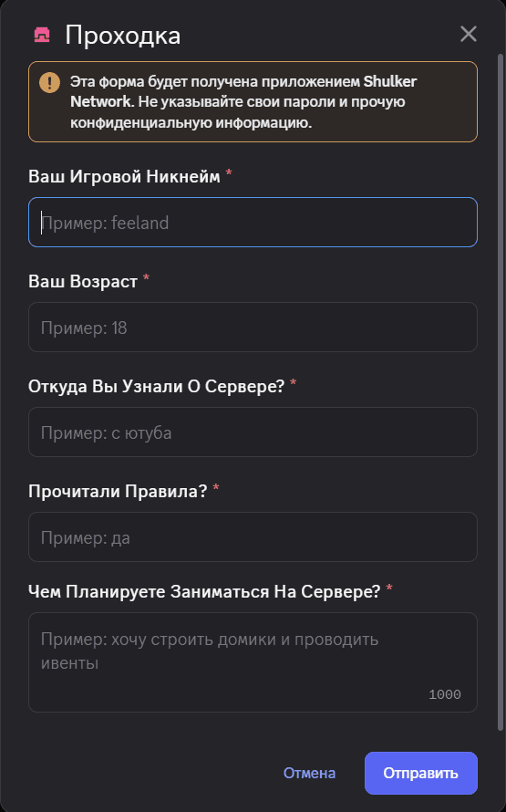Click the 1000 character counter

click(x=444, y=694)
